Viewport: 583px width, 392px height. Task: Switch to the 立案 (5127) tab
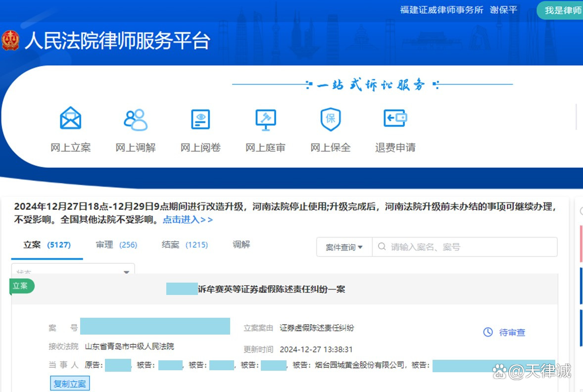tap(47, 245)
